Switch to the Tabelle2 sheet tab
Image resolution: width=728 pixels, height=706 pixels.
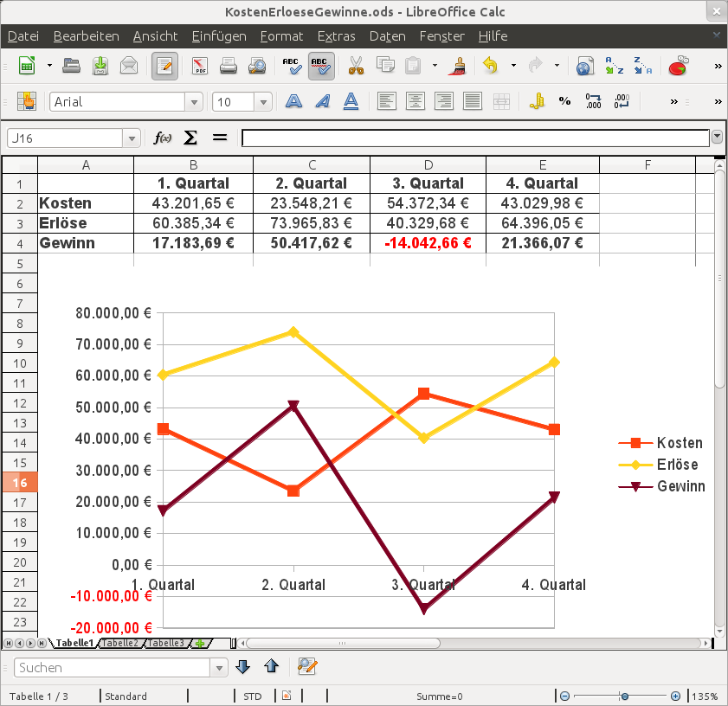(x=120, y=643)
